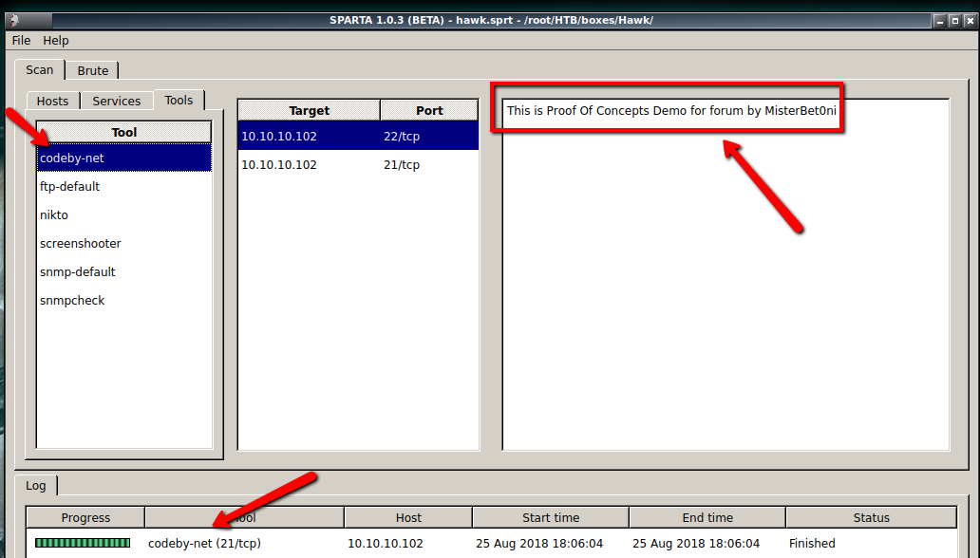The width and height of the screenshot is (980, 558).
Task: Open the File menu
Action: point(21,41)
